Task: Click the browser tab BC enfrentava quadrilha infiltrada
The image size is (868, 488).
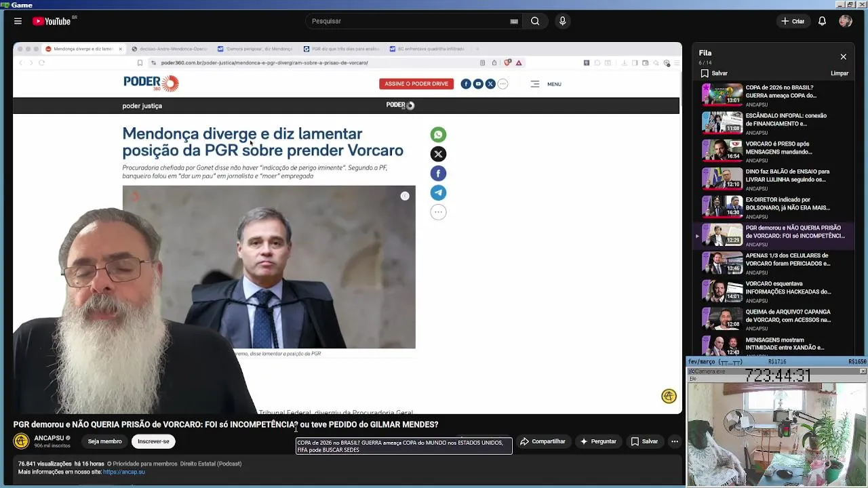Action: [x=428, y=49]
